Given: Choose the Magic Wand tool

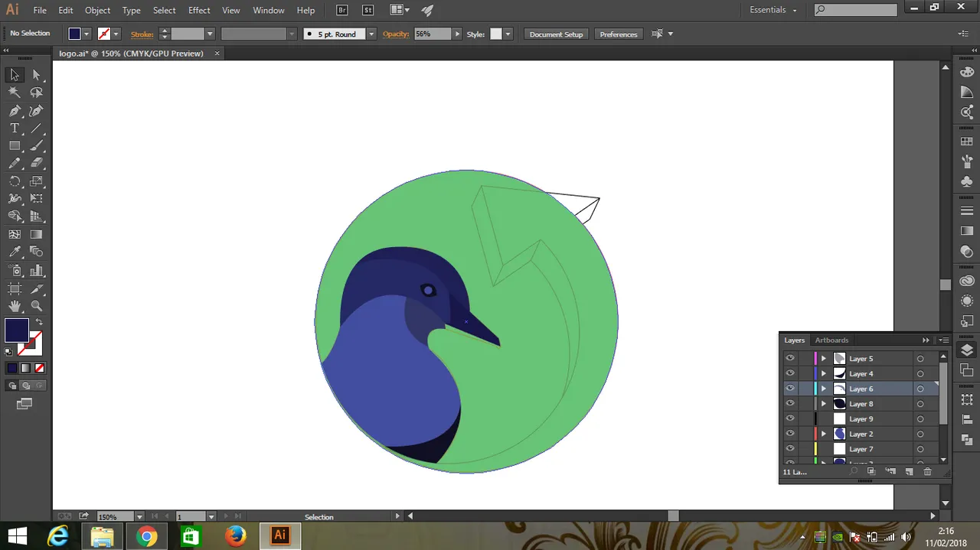Looking at the screenshot, I should point(15,93).
